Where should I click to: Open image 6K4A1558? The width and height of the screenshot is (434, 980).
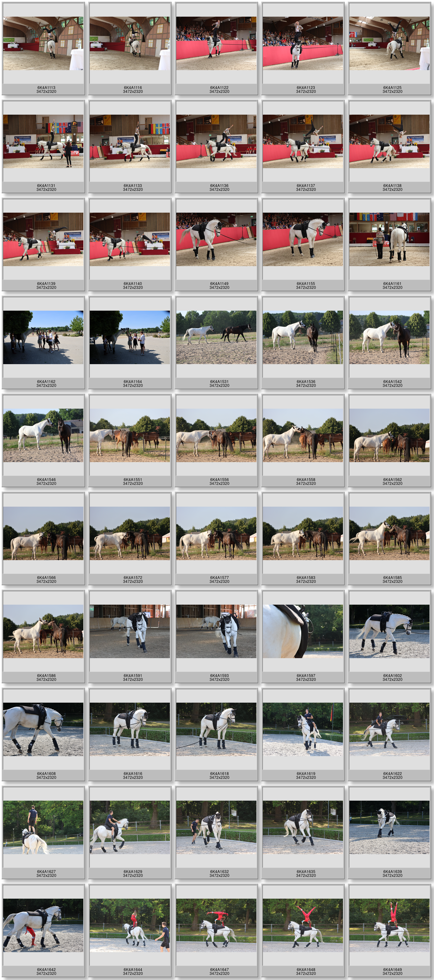click(303, 436)
